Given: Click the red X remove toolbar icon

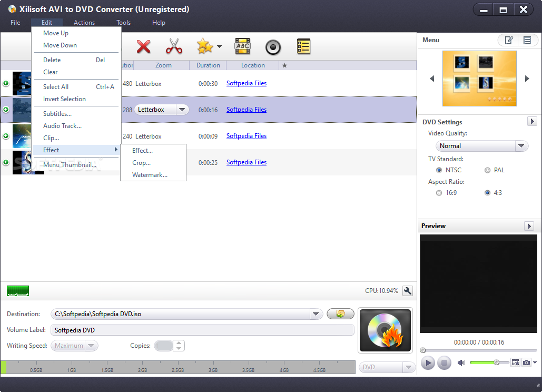Looking at the screenshot, I should click(x=143, y=47).
